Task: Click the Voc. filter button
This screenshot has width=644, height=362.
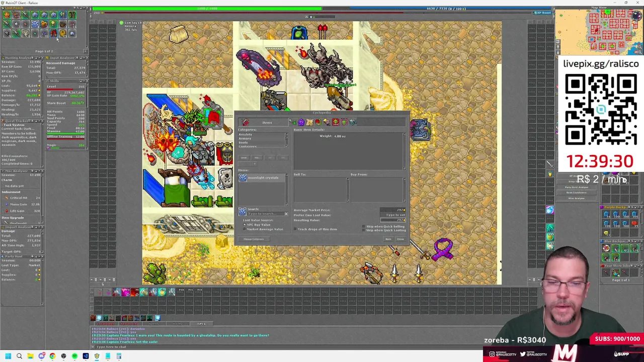Action: pos(257,158)
